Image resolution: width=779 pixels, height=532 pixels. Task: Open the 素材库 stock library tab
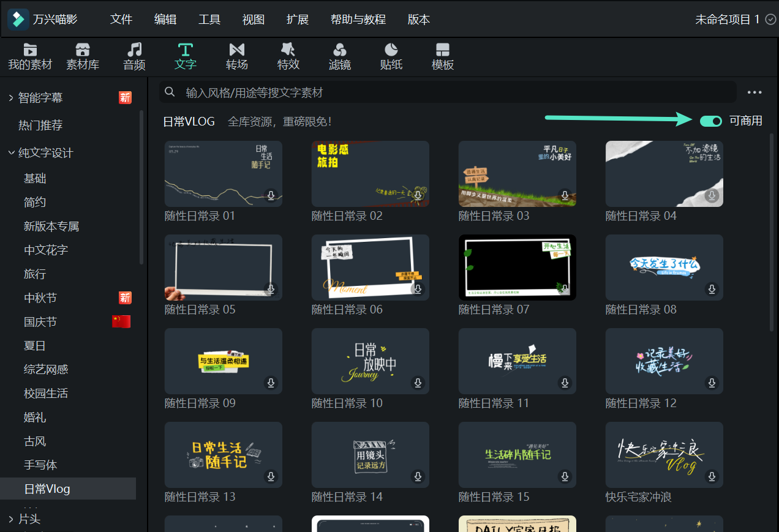click(83, 57)
